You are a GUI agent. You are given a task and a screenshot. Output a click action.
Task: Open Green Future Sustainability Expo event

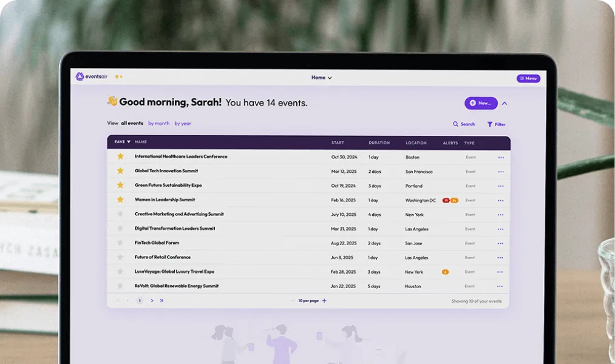168,185
